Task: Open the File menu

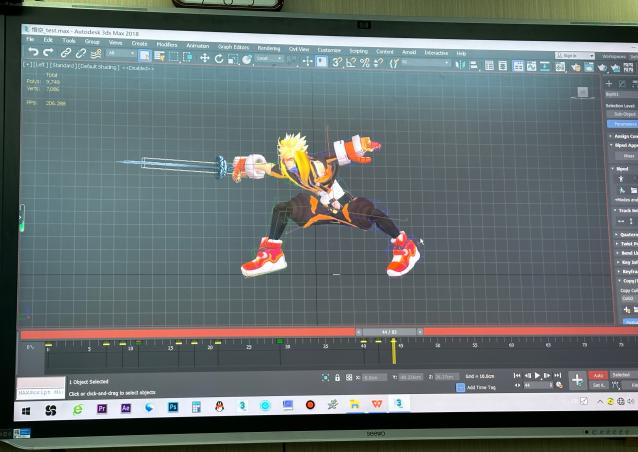Action: click(30, 39)
